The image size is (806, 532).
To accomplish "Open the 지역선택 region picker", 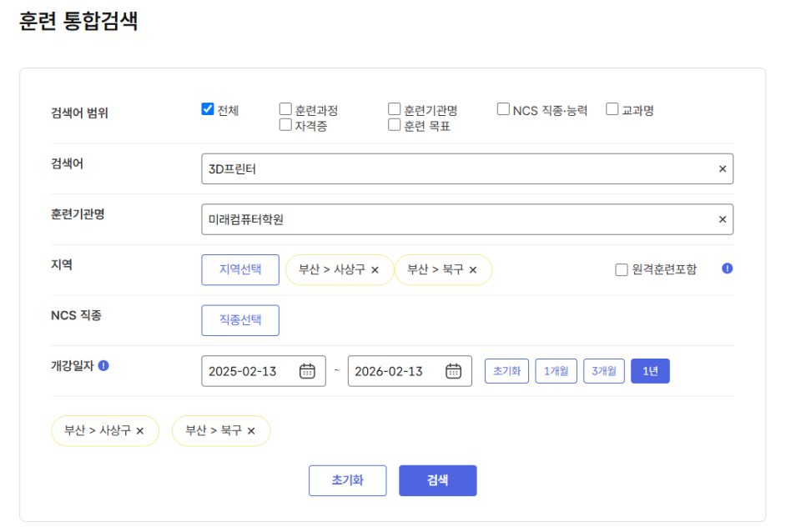I will point(240,269).
